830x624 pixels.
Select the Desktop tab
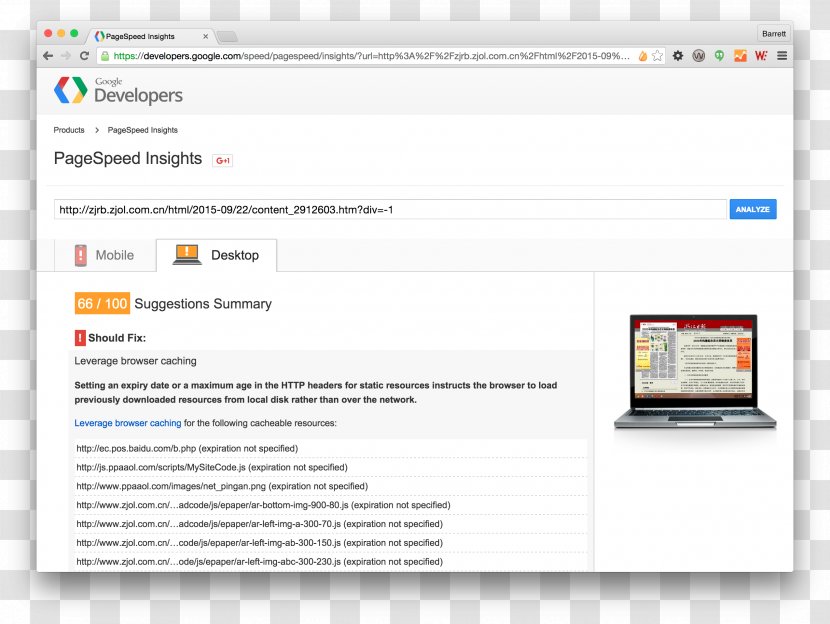(x=216, y=255)
